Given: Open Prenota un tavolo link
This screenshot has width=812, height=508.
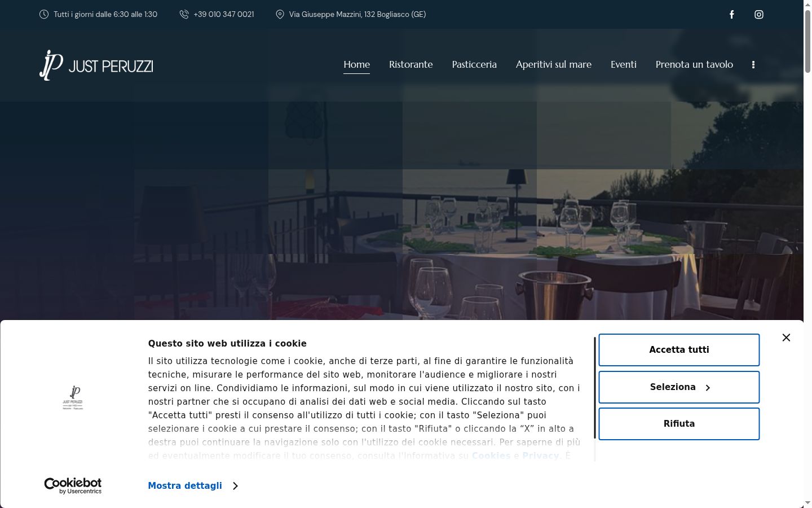Looking at the screenshot, I should [x=694, y=64].
